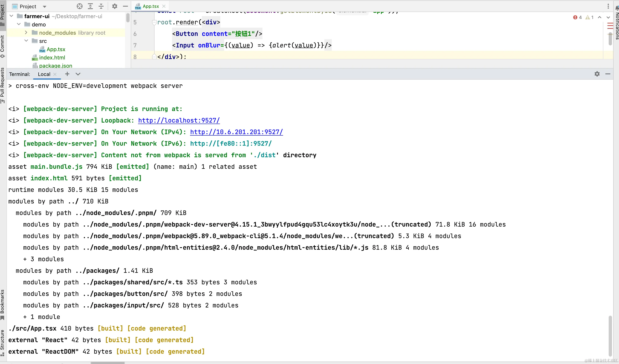Click the Collapse All icon in Project panel

101,6
